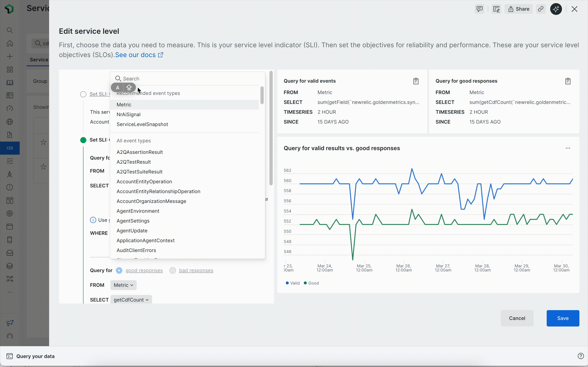The height and width of the screenshot is (367, 588).
Task: Open the edit metadata icon
Action: (x=496, y=9)
